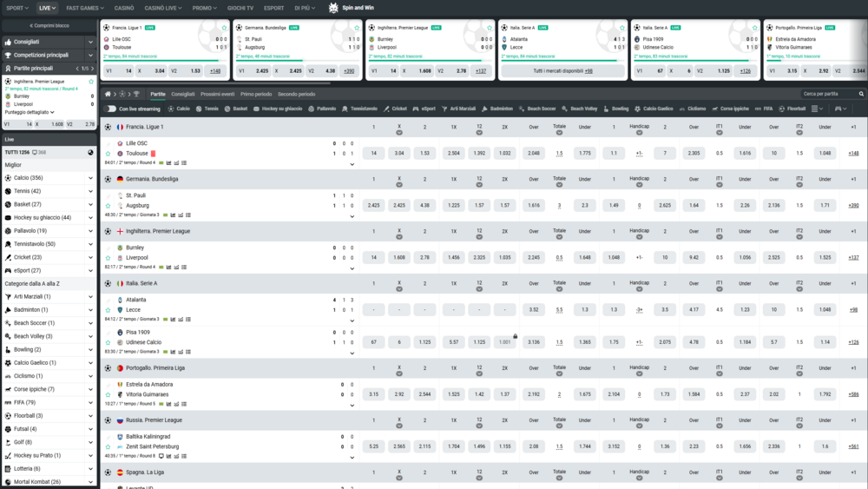The image size is (868, 489).
Task: Select Badminton sport filter
Action: [497, 109]
